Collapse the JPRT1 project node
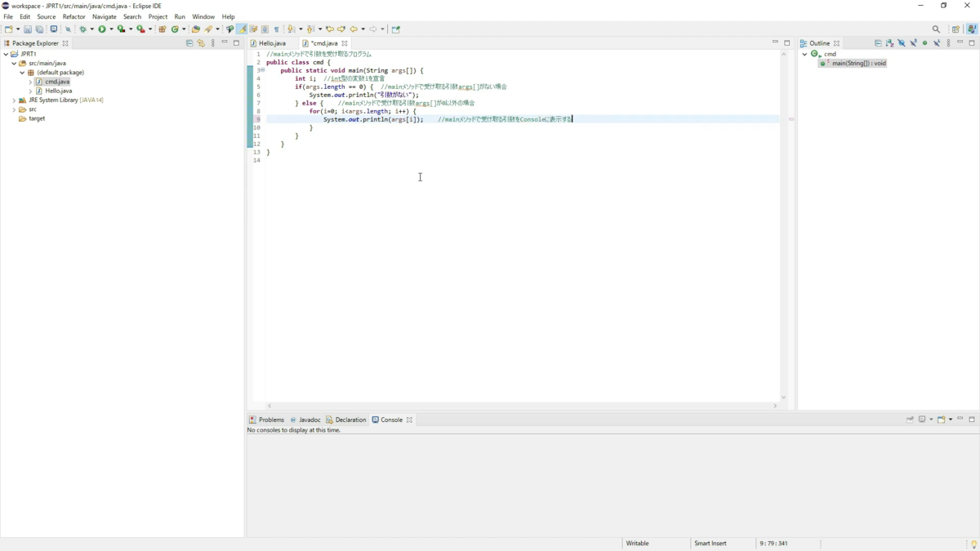Screen dimensions: 980x551 point(6,54)
